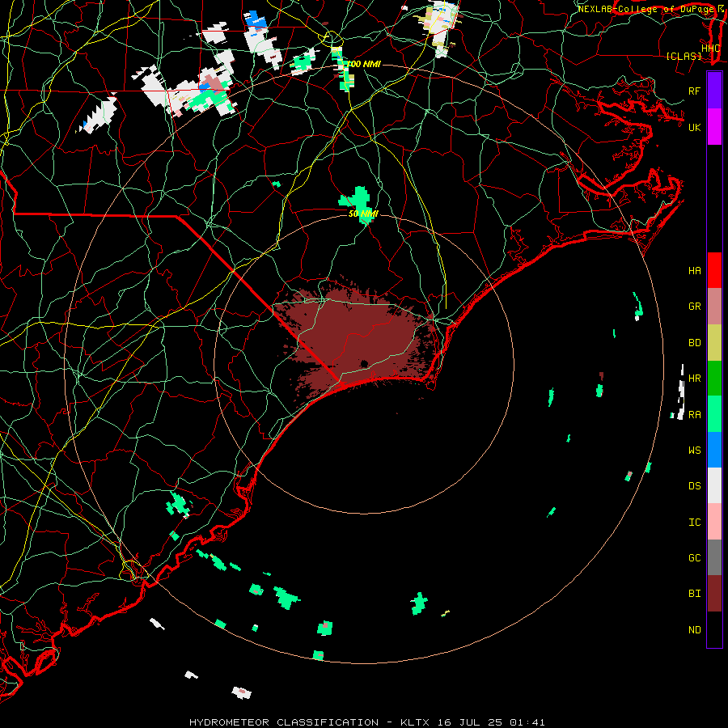Pick the HR green legend swatch

click(x=714, y=378)
